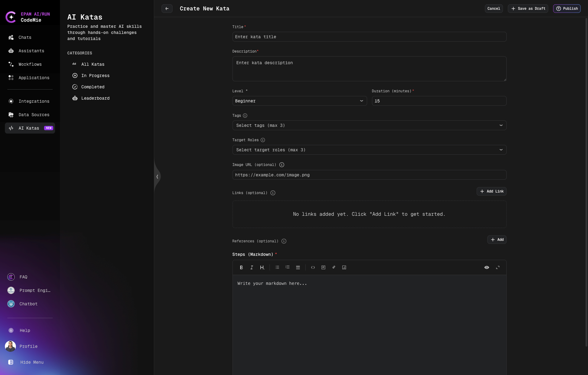Open the Level dropdown showing Beginner
The width and height of the screenshot is (588, 375).
[x=300, y=101]
